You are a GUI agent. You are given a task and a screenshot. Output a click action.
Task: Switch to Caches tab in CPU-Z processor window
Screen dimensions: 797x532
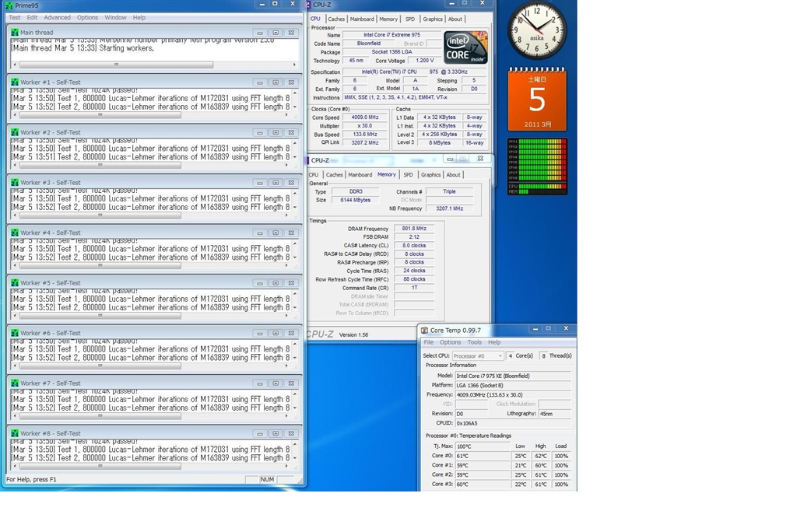coord(336,19)
